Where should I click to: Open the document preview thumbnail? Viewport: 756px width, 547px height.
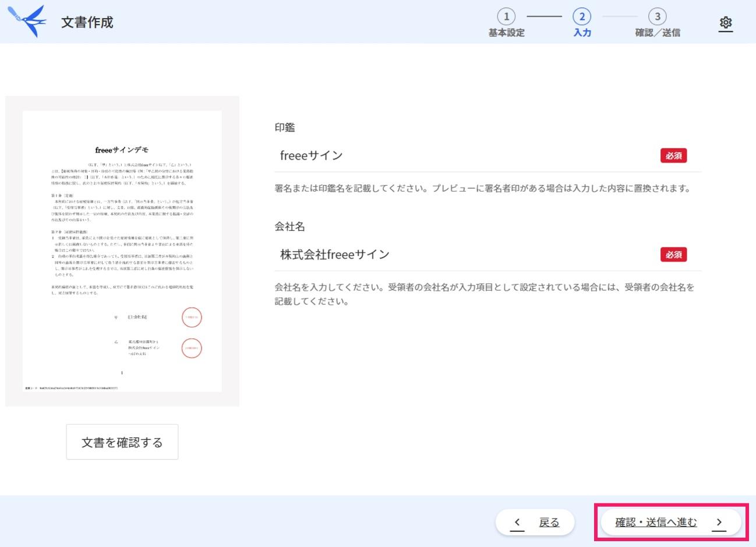122,251
